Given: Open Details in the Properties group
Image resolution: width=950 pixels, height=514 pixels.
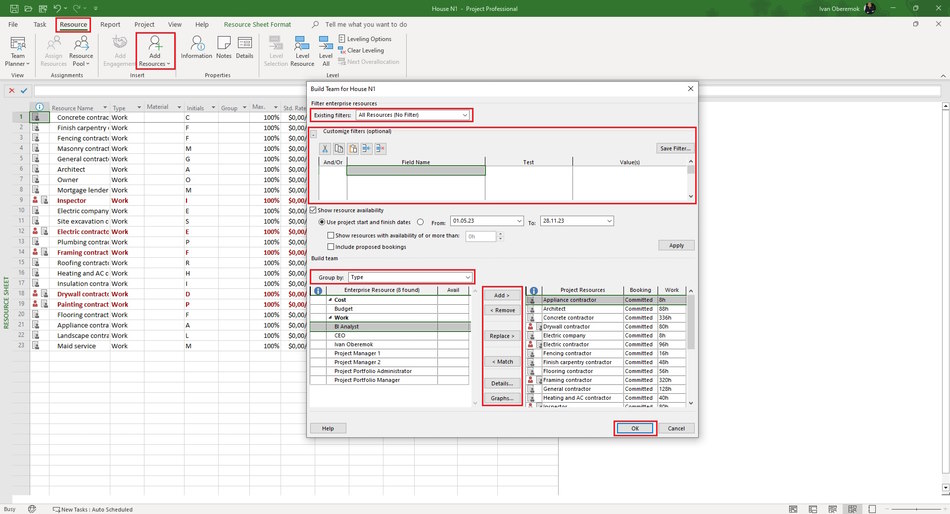Looking at the screenshot, I should coord(245,48).
